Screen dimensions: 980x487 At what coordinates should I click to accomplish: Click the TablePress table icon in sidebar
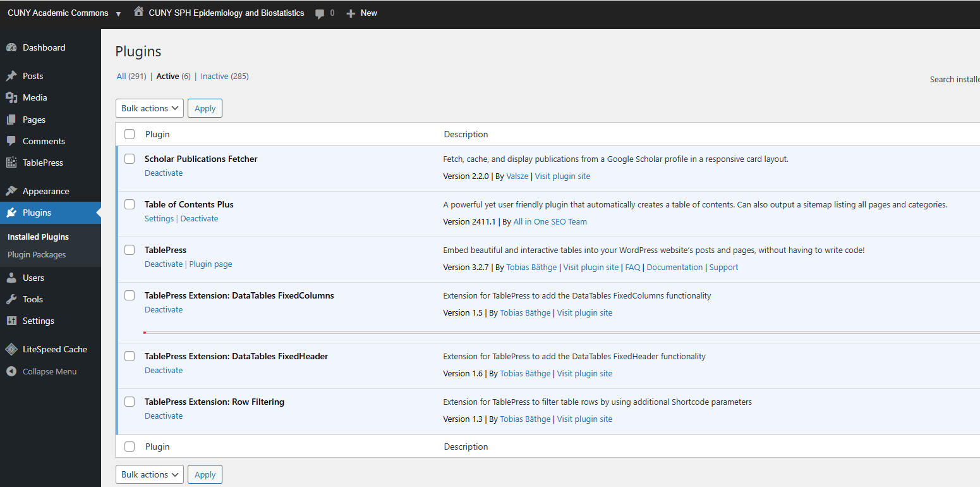click(11, 163)
